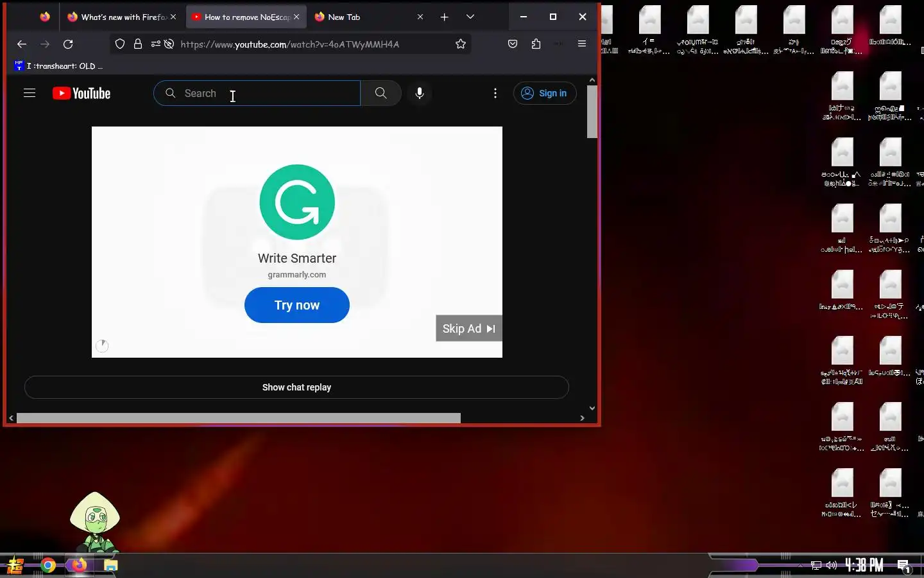
Task: Open a new tab with plus button
Action: click(445, 17)
